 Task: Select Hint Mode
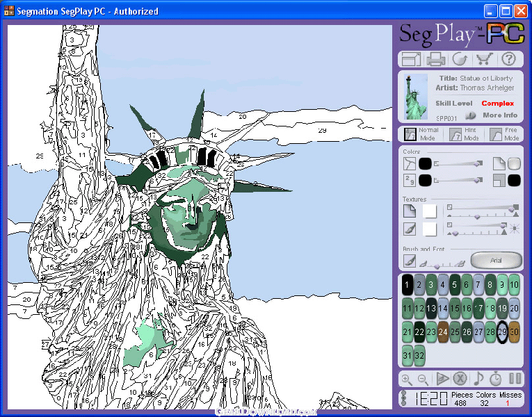click(463, 134)
